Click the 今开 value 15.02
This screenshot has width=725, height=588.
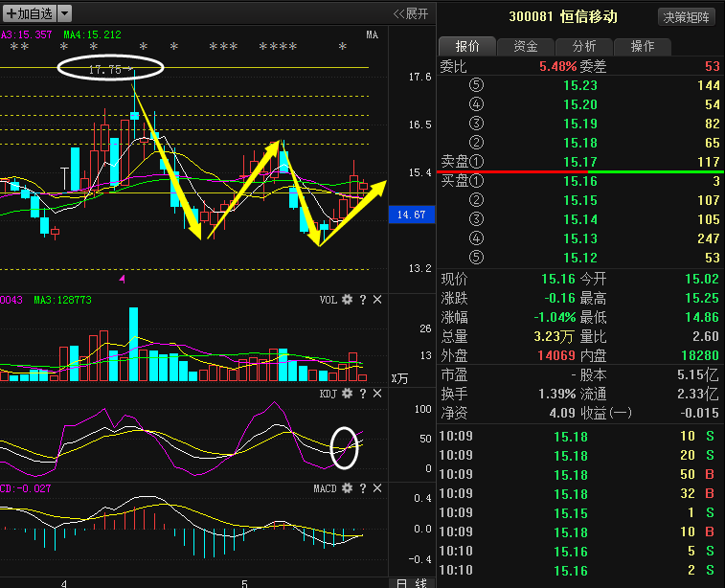pyautogui.click(x=702, y=280)
